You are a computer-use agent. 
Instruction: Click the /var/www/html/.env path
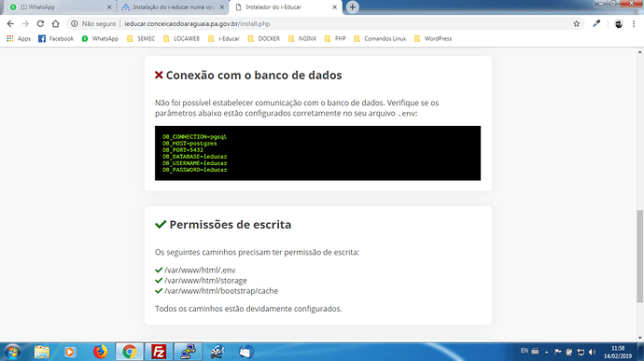[x=200, y=271]
